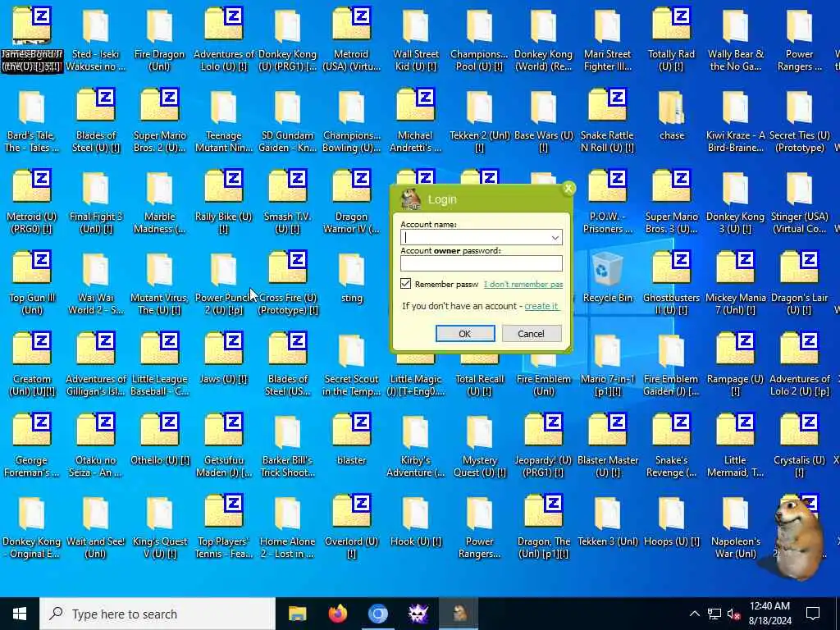Select the Crystalis (U) archive
Screen dimensions: 840x630
coord(799,445)
